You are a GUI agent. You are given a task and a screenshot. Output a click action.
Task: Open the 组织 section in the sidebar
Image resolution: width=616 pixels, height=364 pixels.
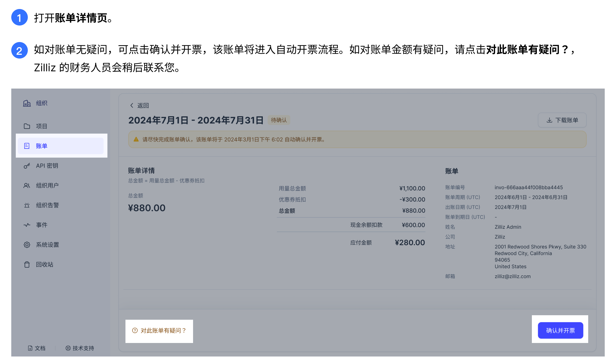click(x=42, y=103)
